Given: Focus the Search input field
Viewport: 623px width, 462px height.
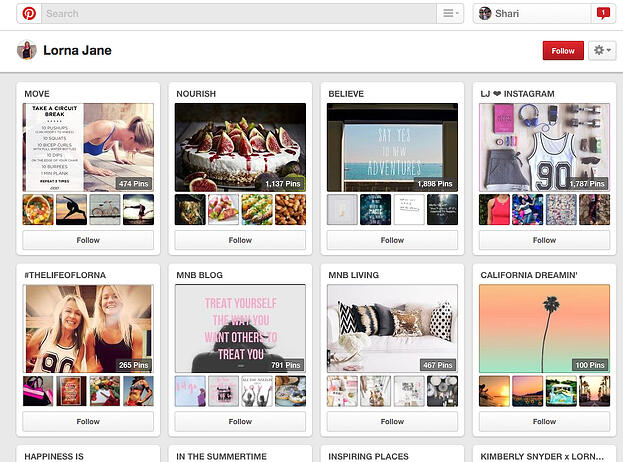Looking at the screenshot, I should (x=238, y=14).
